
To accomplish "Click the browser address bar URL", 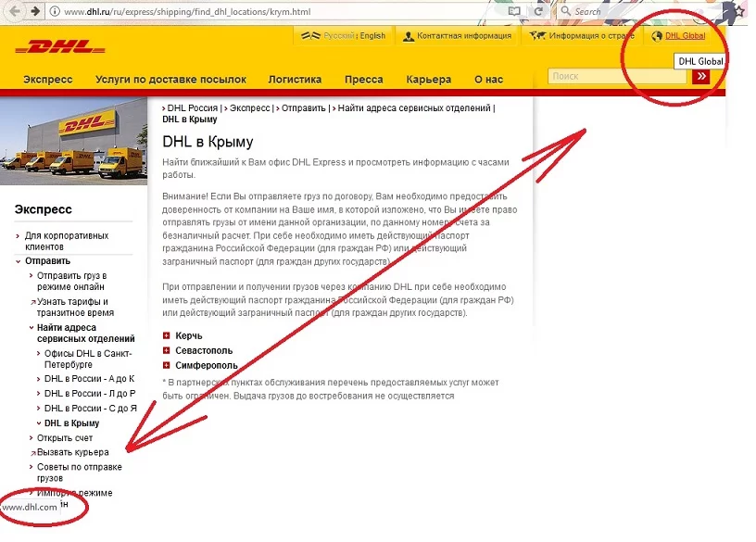I will 187,11.
